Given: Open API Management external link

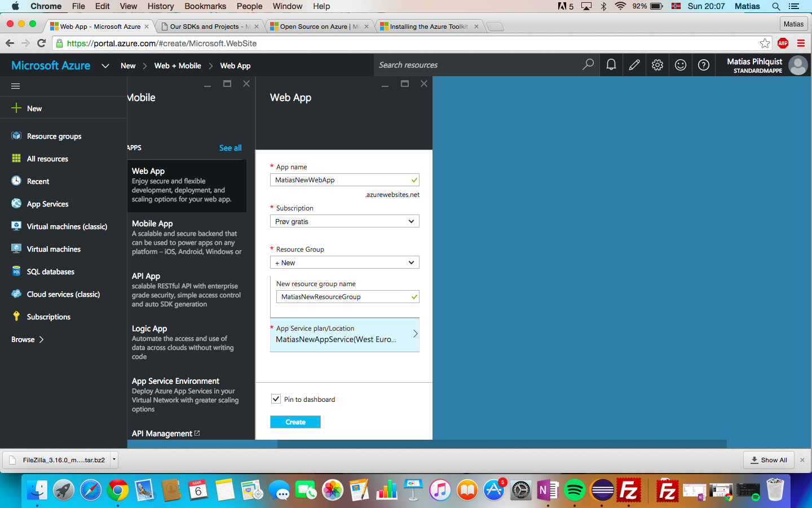Looking at the screenshot, I should tap(166, 433).
